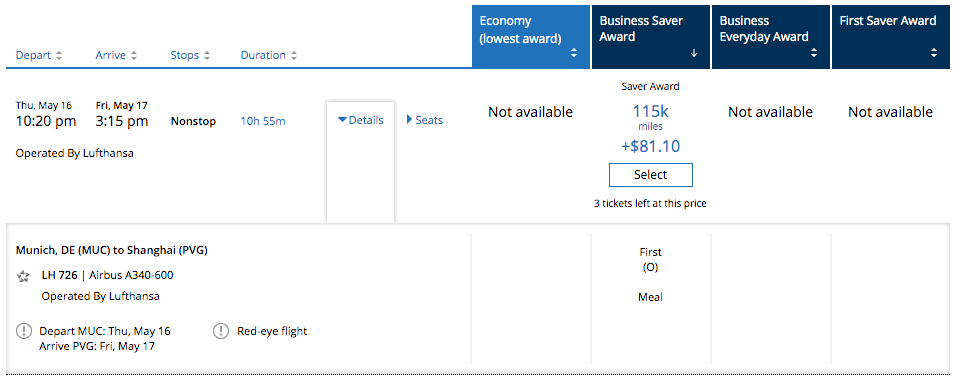Collapse the flight Details panel
This screenshot has height=380, width=957.
point(360,120)
